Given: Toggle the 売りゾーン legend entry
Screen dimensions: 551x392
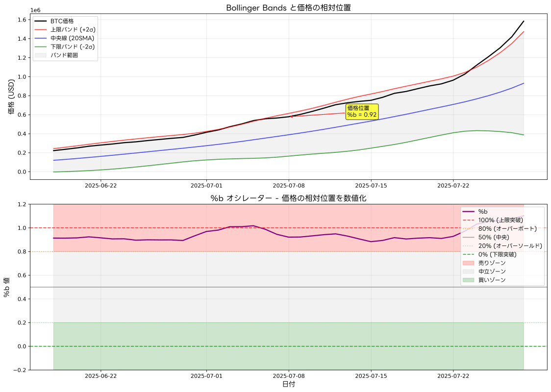Looking at the screenshot, I should pos(469,263).
